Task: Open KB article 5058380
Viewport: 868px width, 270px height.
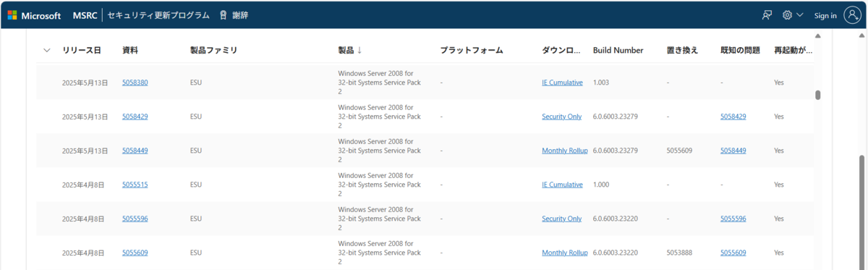Action: [135, 83]
